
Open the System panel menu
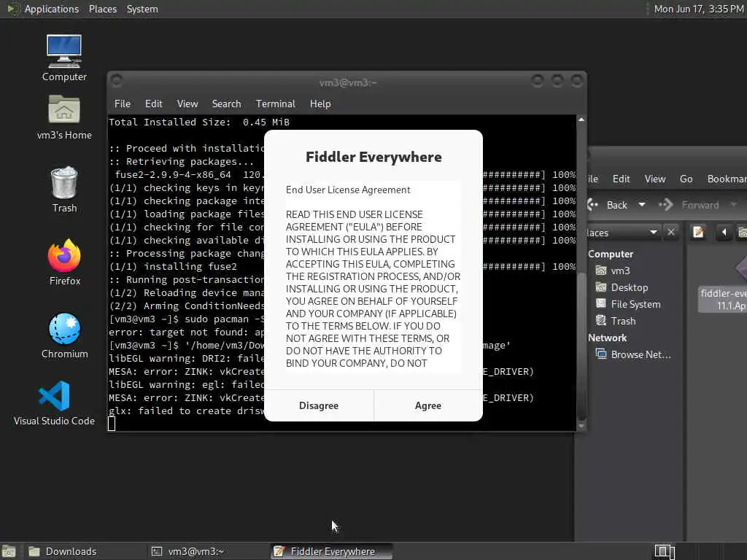click(142, 9)
